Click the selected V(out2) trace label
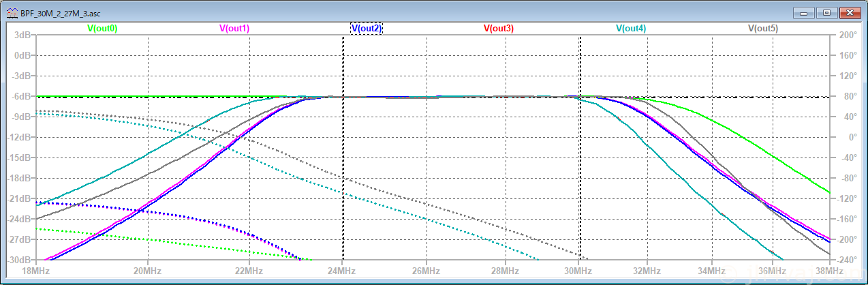868x285 pixels. (367, 29)
